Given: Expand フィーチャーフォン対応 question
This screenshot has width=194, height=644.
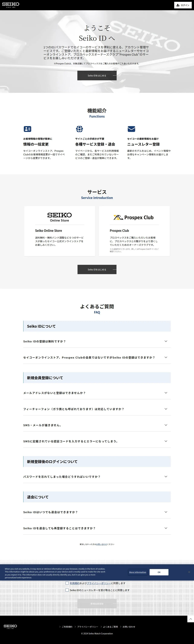Looking at the screenshot, I should point(97,409).
